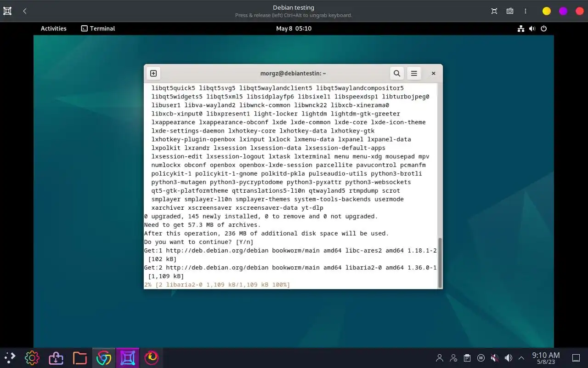The width and height of the screenshot is (588, 368).
Task: Click the Boxes back arrow button
Action: [x=25, y=11]
